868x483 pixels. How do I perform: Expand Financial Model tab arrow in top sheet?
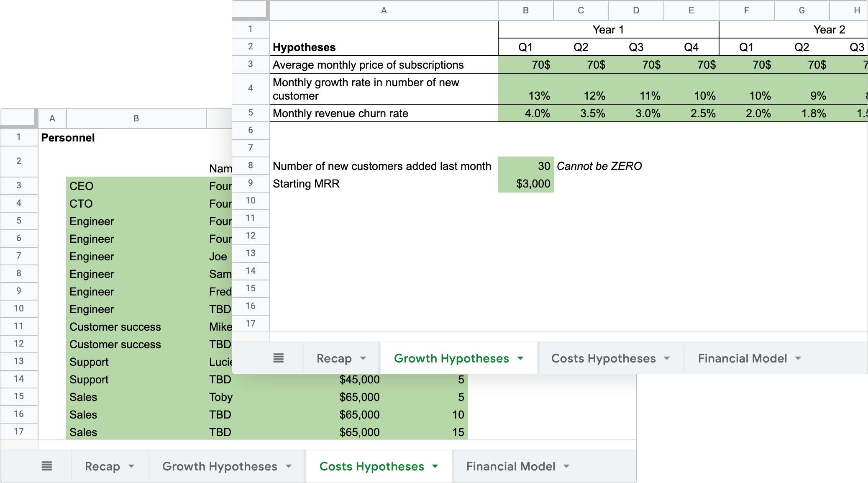(798, 358)
